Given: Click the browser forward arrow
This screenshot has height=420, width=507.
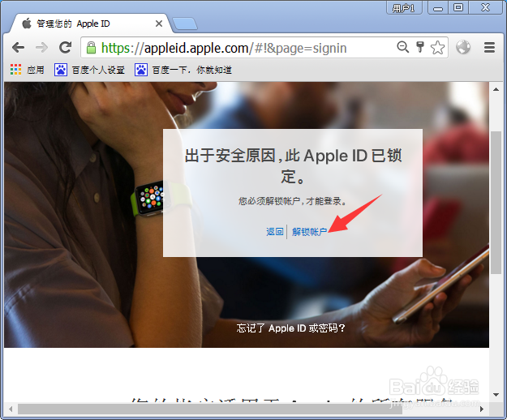Looking at the screenshot, I should pyautogui.click(x=41, y=48).
